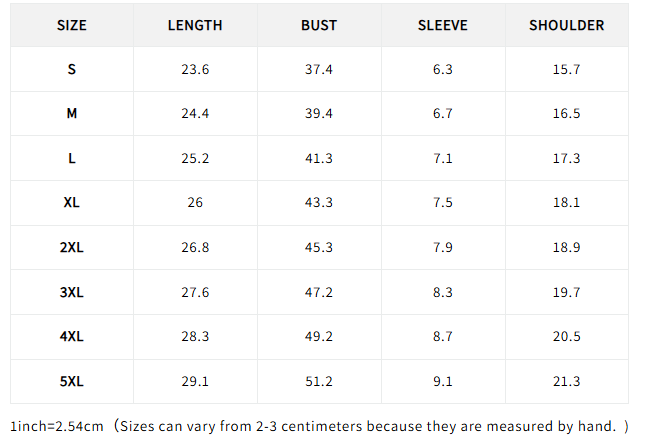The width and height of the screenshot is (650, 445).
Task: Click the SLEEVE column header
Action: (443, 26)
